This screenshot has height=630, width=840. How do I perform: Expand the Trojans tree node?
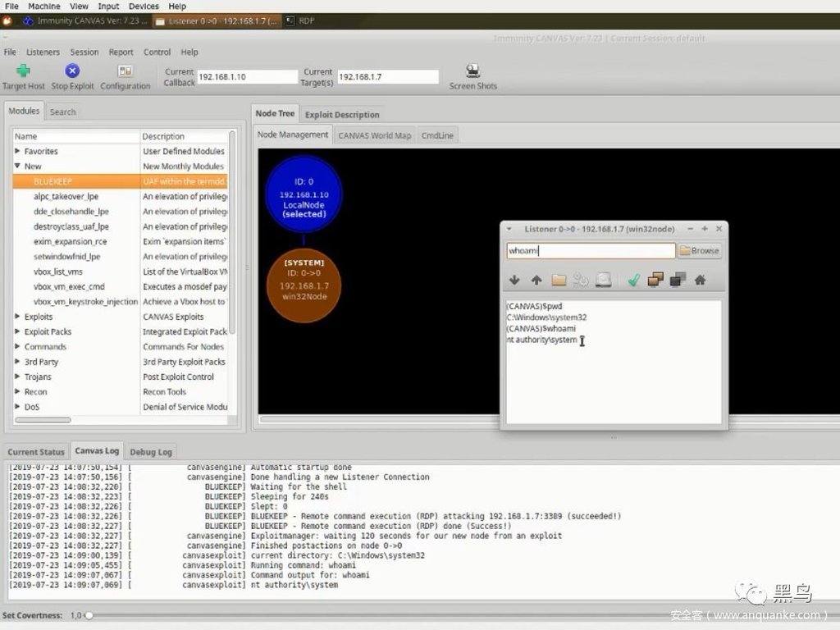click(x=18, y=377)
